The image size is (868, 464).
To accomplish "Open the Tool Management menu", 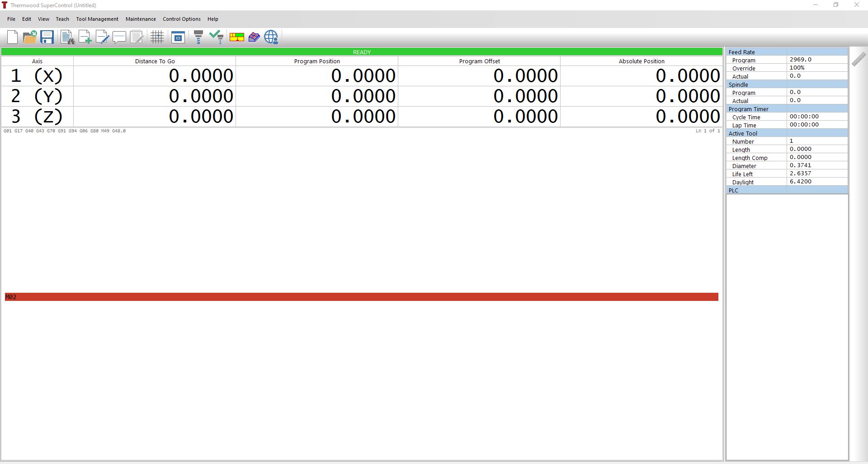I will 97,19.
